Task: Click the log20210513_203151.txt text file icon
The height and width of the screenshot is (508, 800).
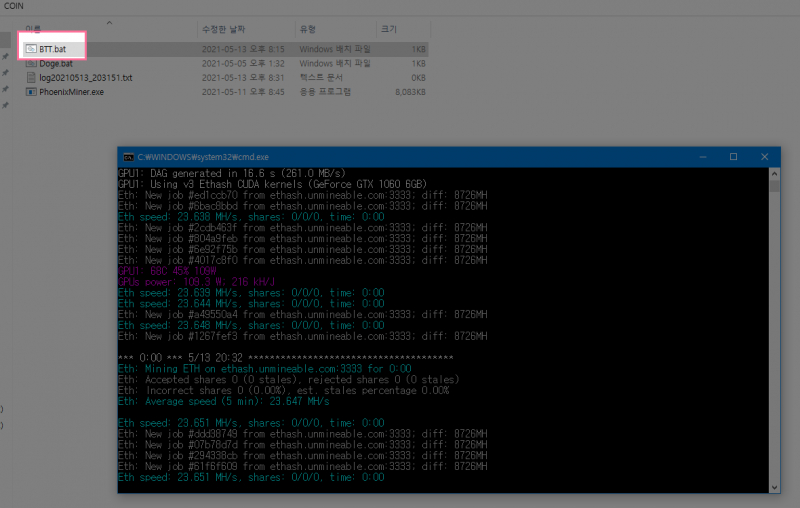Action: 31,77
